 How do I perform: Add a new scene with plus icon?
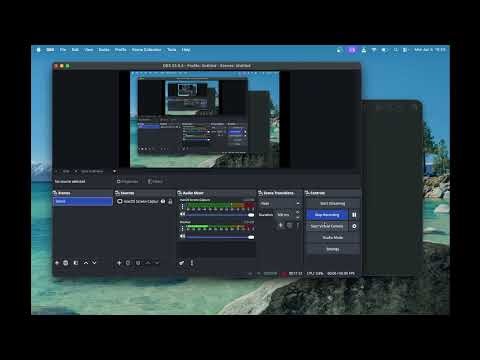coord(57,263)
